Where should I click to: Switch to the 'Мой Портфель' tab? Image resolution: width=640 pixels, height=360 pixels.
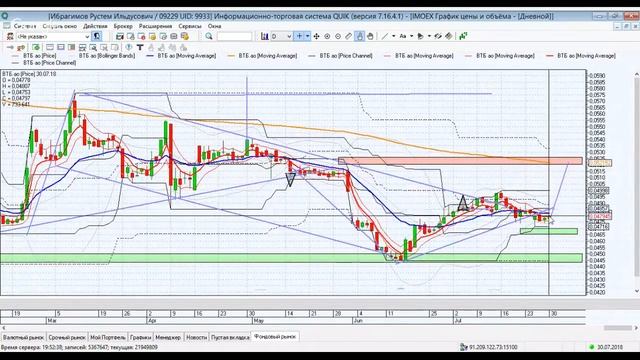108,338
